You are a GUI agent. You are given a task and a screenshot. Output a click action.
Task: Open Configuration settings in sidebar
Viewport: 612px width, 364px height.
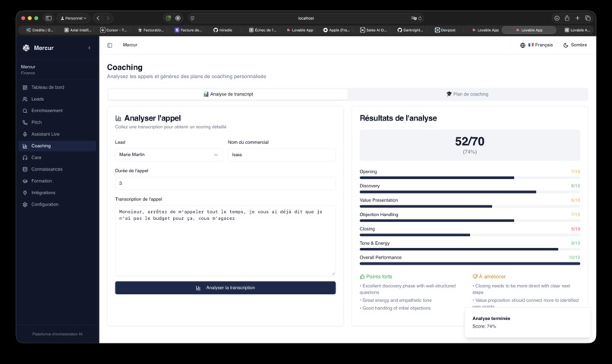click(x=57, y=204)
